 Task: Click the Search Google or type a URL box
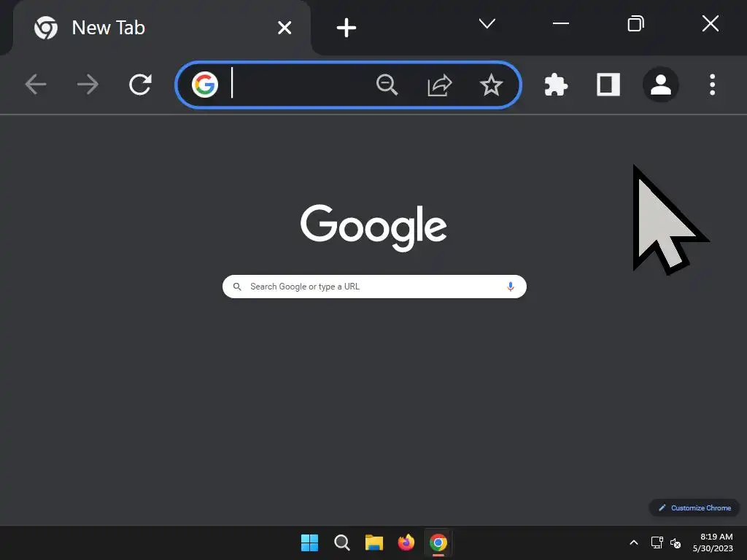tap(374, 287)
